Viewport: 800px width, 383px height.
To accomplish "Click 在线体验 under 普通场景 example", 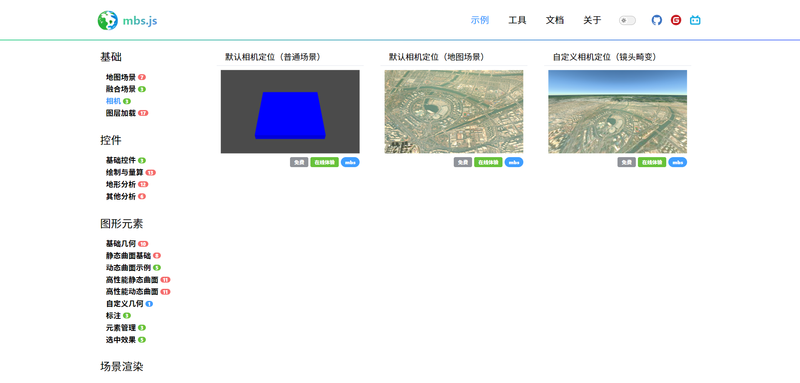I will tap(324, 162).
